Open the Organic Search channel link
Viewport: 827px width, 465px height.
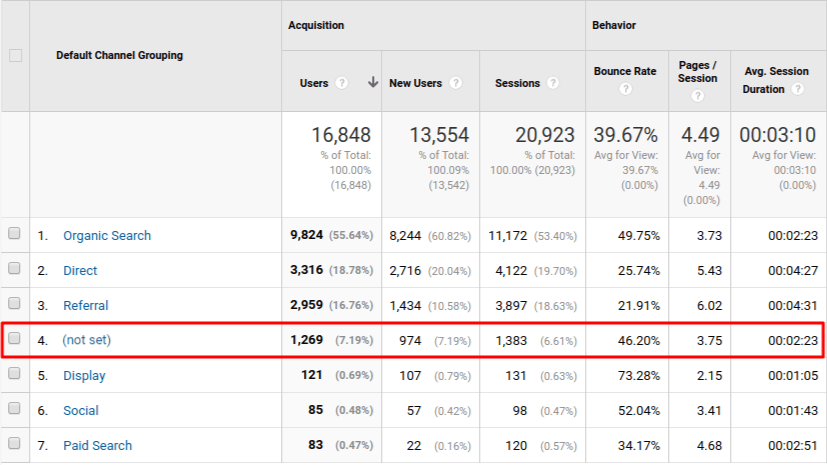tap(107, 236)
